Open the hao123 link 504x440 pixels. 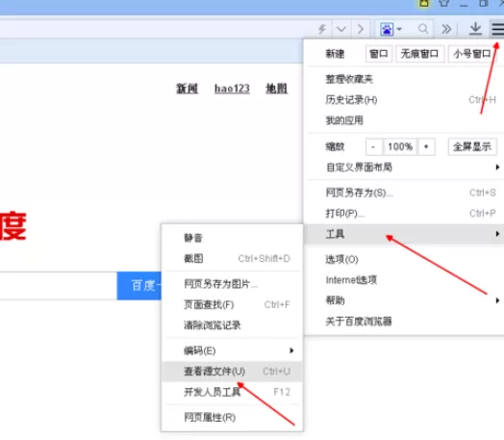point(232,89)
